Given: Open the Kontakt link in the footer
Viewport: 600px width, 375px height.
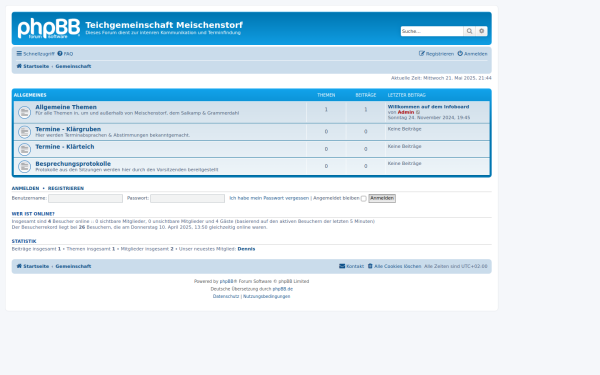Looking at the screenshot, I should 352,266.
